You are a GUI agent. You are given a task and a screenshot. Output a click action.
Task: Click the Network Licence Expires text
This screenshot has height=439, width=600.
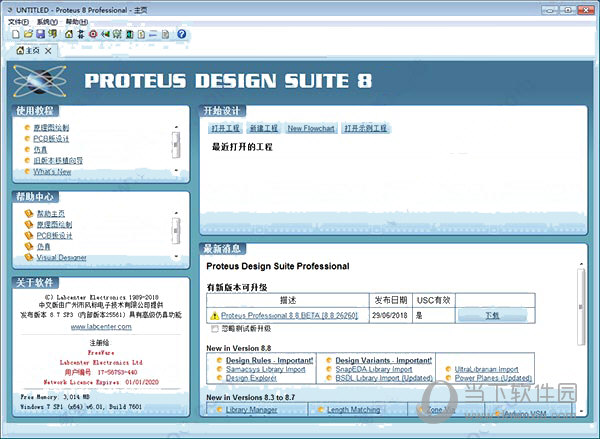pos(101,382)
